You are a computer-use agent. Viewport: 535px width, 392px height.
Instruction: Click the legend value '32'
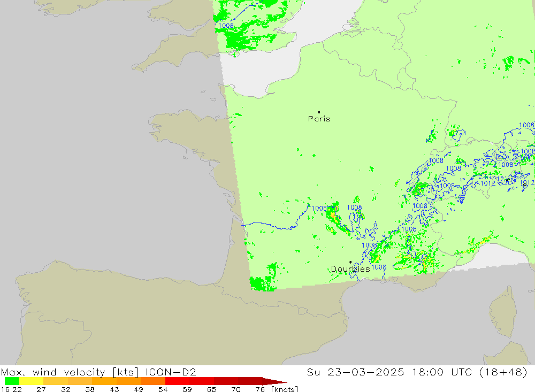[x=65, y=389]
